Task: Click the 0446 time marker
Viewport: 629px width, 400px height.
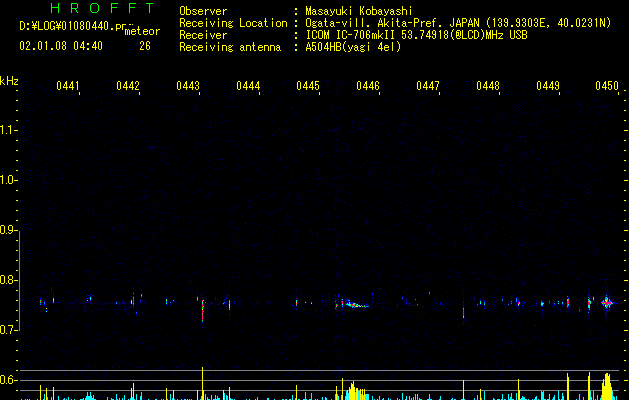Action: 368,86
